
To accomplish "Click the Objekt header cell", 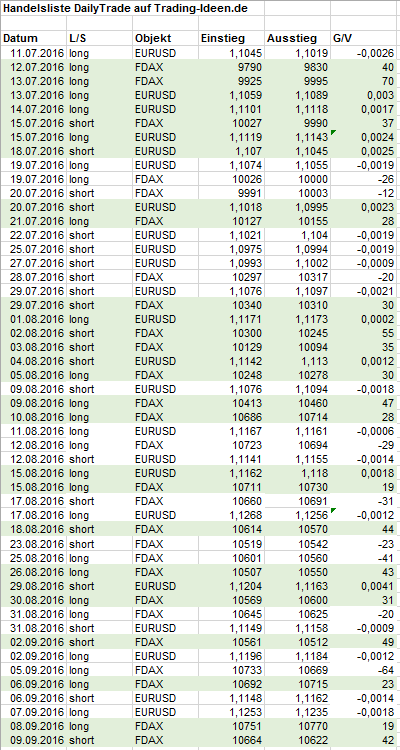I will coord(166,39).
